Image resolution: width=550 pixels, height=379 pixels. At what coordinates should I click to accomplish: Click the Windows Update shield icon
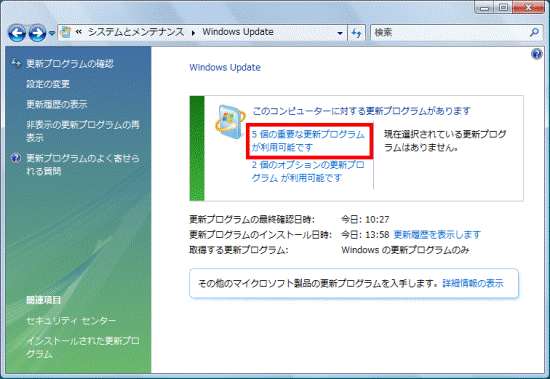(230, 122)
